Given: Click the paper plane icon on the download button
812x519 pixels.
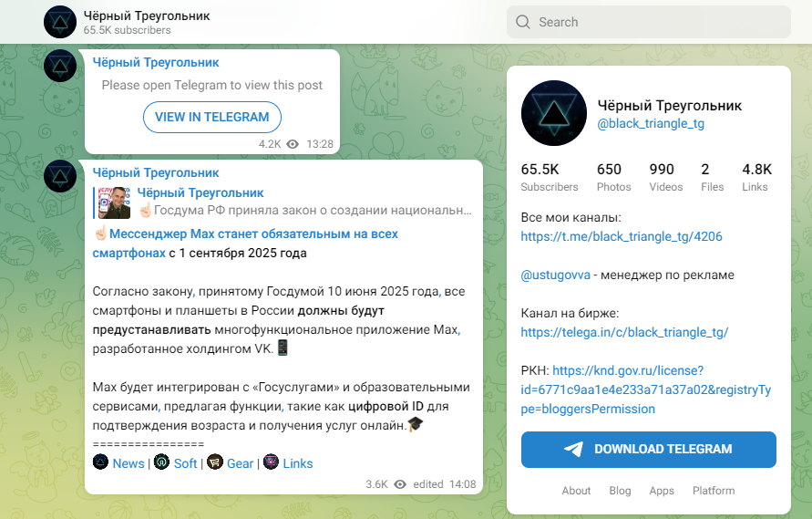Looking at the screenshot, I should click(573, 449).
